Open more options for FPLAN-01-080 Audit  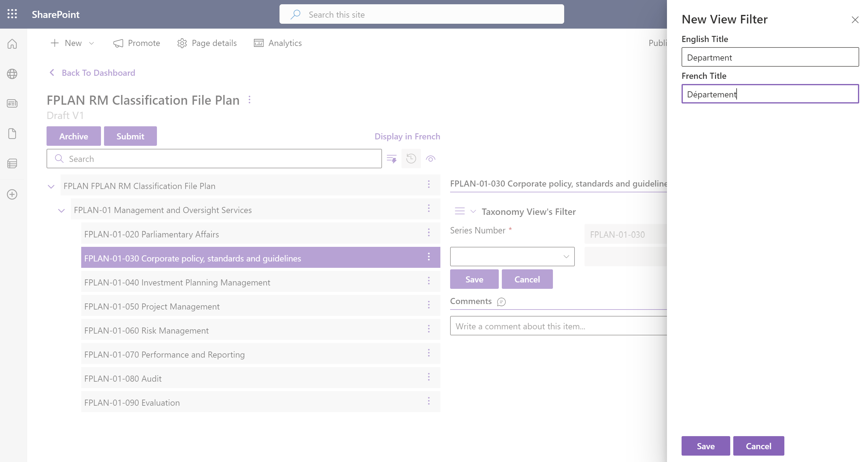[x=429, y=377]
